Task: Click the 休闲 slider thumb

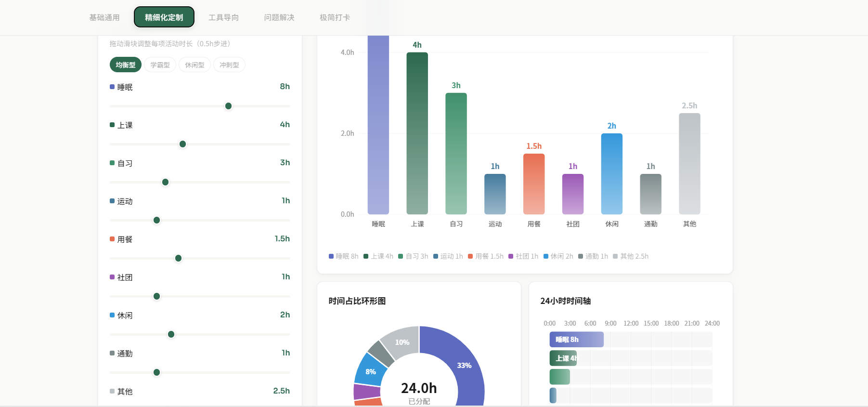Action: pos(171,334)
